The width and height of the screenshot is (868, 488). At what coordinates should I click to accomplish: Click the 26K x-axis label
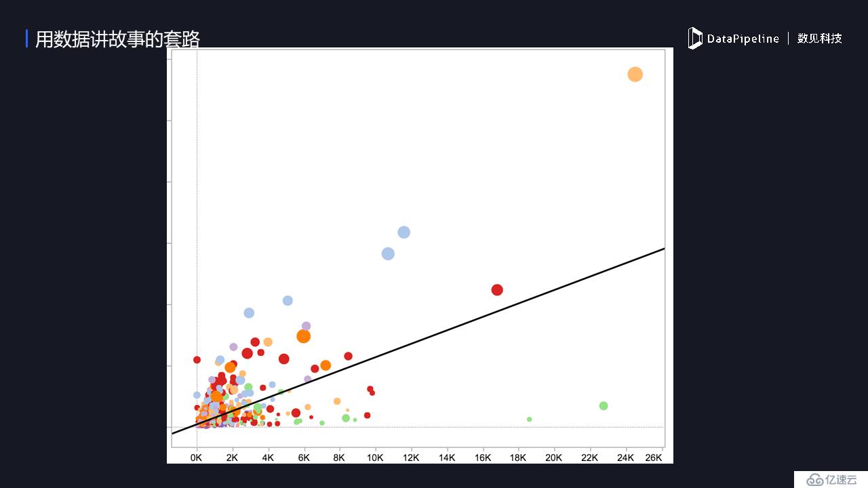(x=654, y=458)
